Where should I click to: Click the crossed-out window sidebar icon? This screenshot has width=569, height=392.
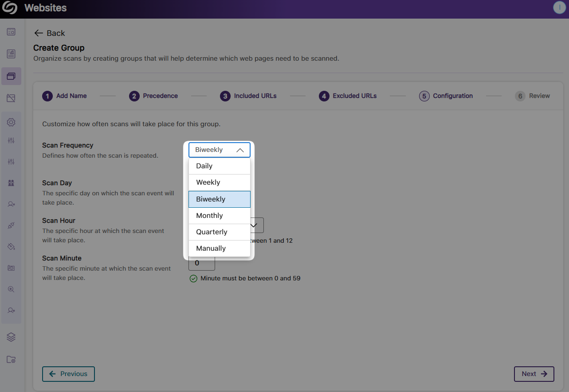click(11, 98)
